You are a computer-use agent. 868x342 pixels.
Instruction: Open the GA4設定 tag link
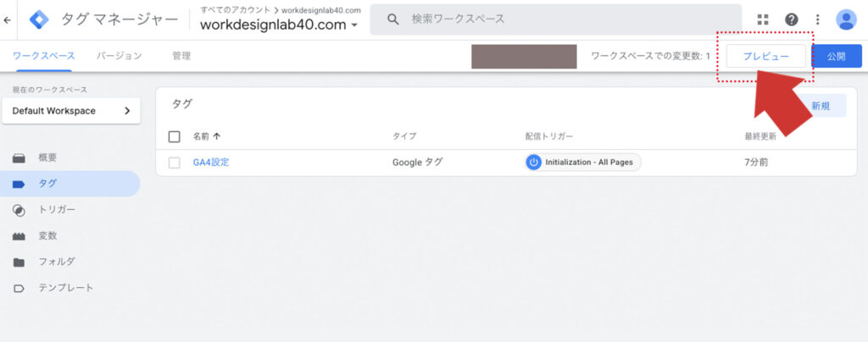(x=211, y=163)
